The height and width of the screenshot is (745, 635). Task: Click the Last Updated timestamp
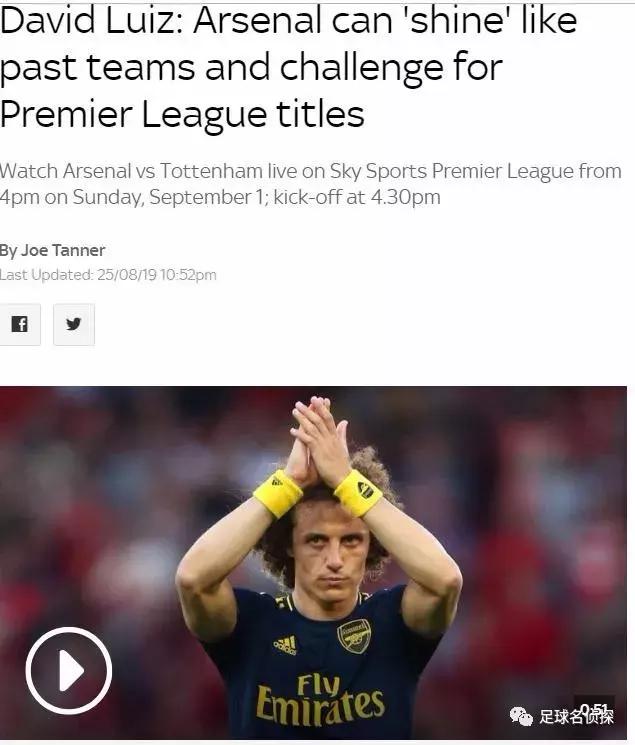[x=108, y=275]
